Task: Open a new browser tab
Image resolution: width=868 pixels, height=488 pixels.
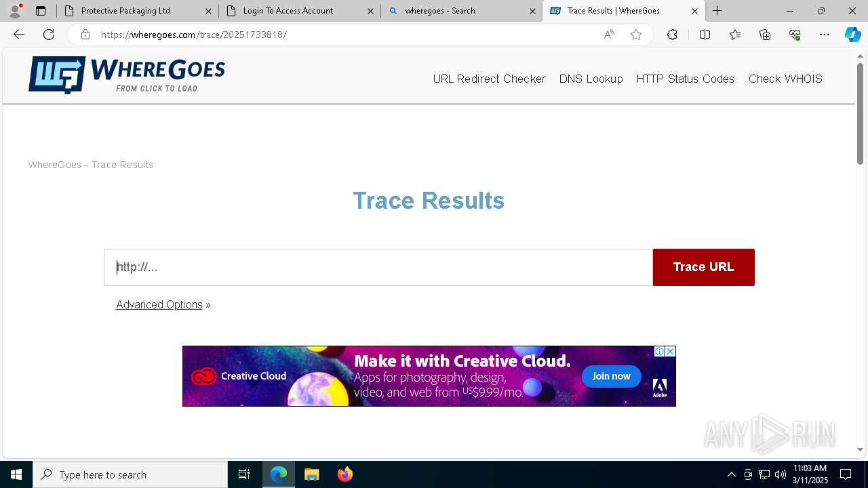Action: 717,11
